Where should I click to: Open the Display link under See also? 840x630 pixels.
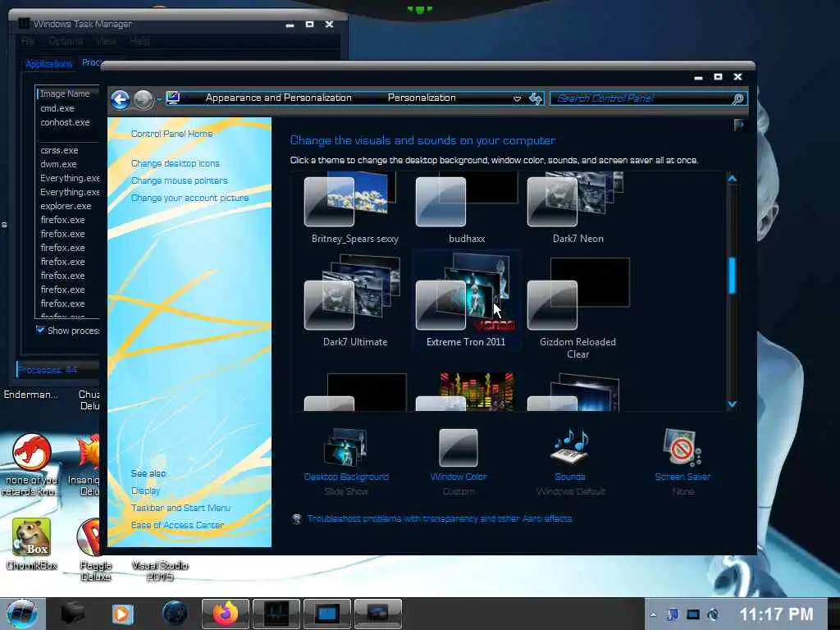pos(145,491)
